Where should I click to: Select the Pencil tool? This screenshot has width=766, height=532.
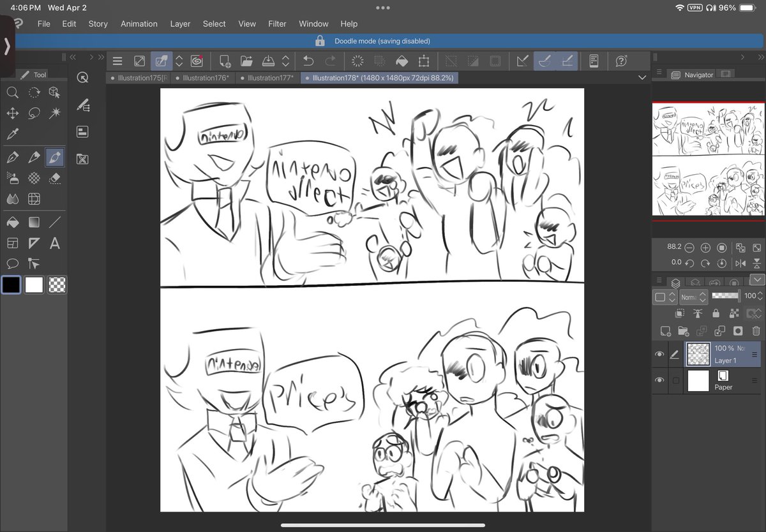click(x=34, y=157)
